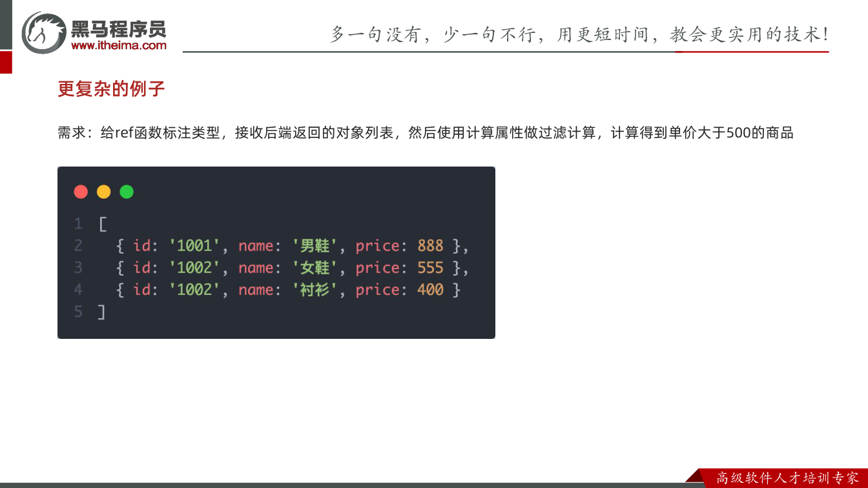The width and height of the screenshot is (868, 488).
Task: Select the price value 400
Action: pyautogui.click(x=430, y=290)
